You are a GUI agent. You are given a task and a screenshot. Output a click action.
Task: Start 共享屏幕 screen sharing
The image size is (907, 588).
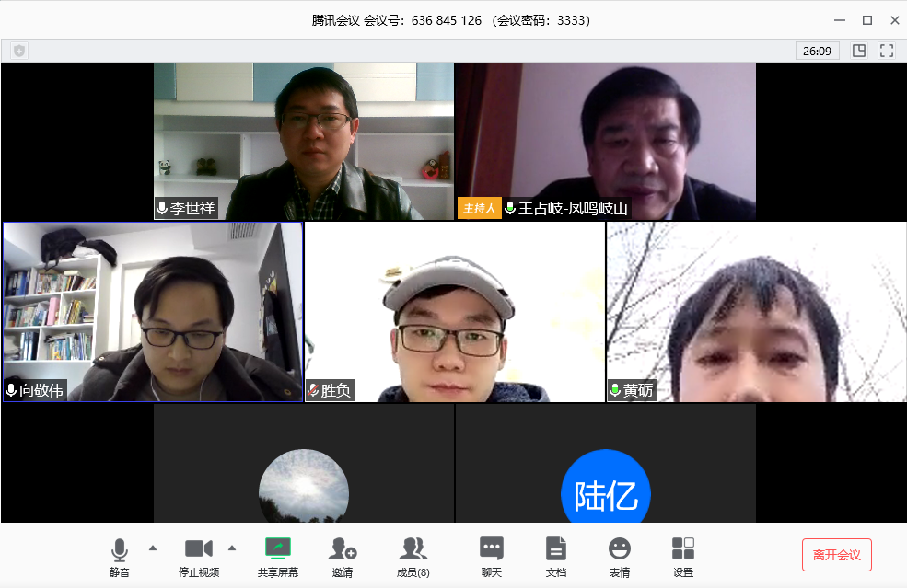pos(278,549)
